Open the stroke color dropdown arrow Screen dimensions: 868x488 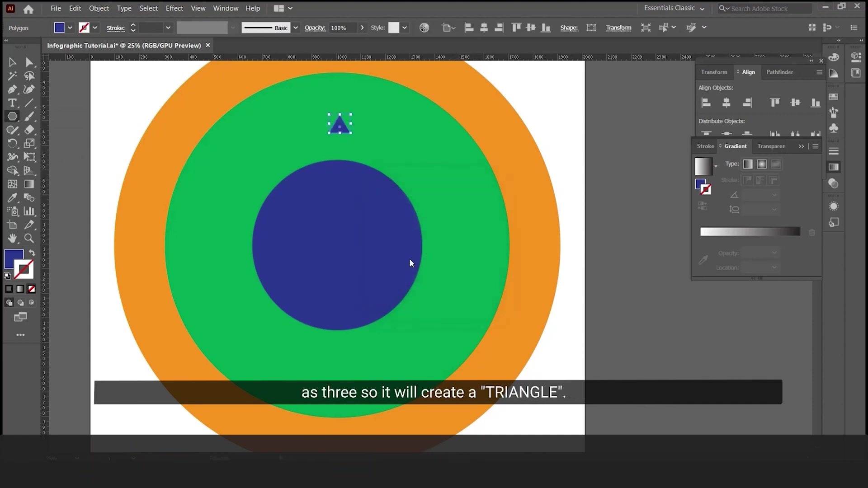(x=95, y=28)
